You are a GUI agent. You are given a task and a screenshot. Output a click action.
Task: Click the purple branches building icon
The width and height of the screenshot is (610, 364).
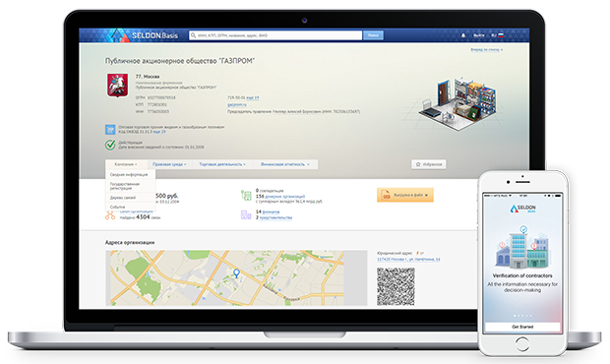pos(246,214)
